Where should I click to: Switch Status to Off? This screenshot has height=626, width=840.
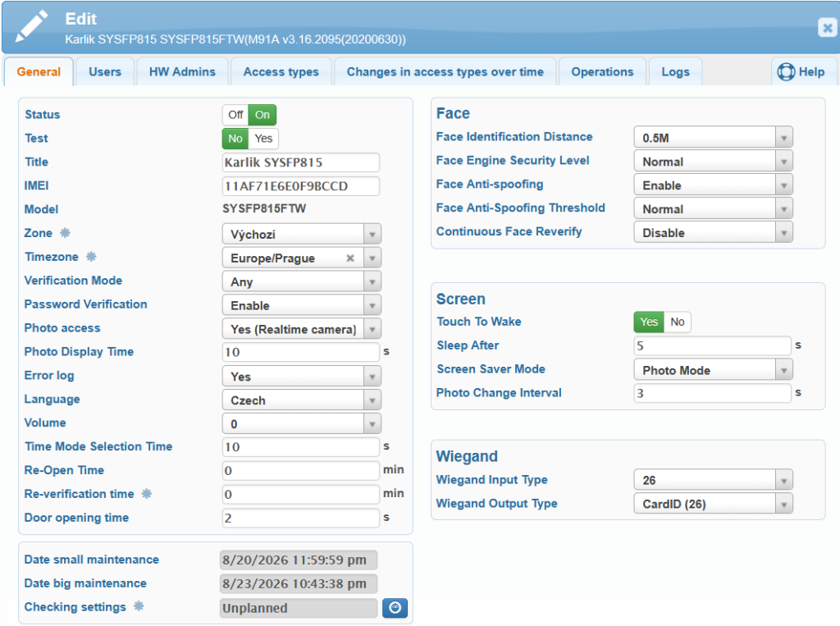click(235, 115)
